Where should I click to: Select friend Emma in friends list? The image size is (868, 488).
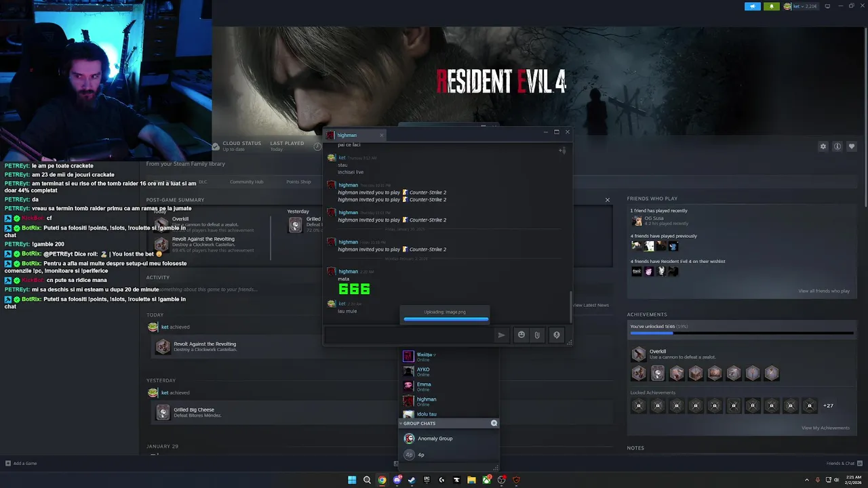point(448,386)
